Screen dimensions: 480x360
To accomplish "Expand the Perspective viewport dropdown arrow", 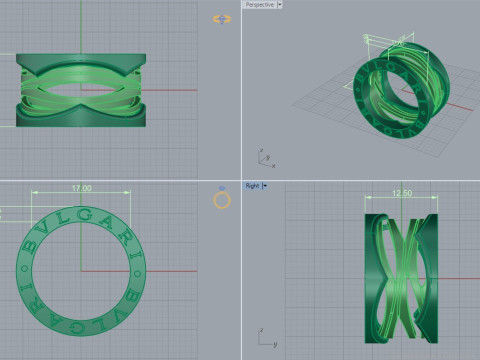I will (x=280, y=5).
